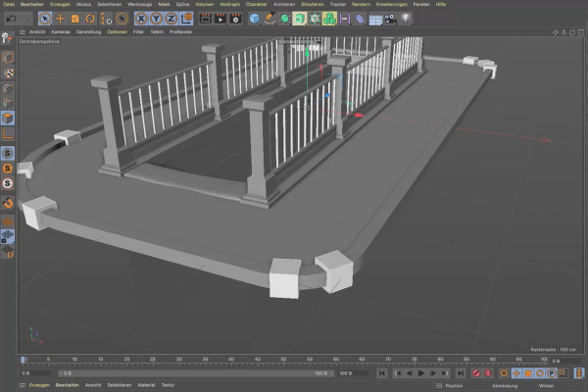Toggle the Z axis lock

tap(171, 19)
